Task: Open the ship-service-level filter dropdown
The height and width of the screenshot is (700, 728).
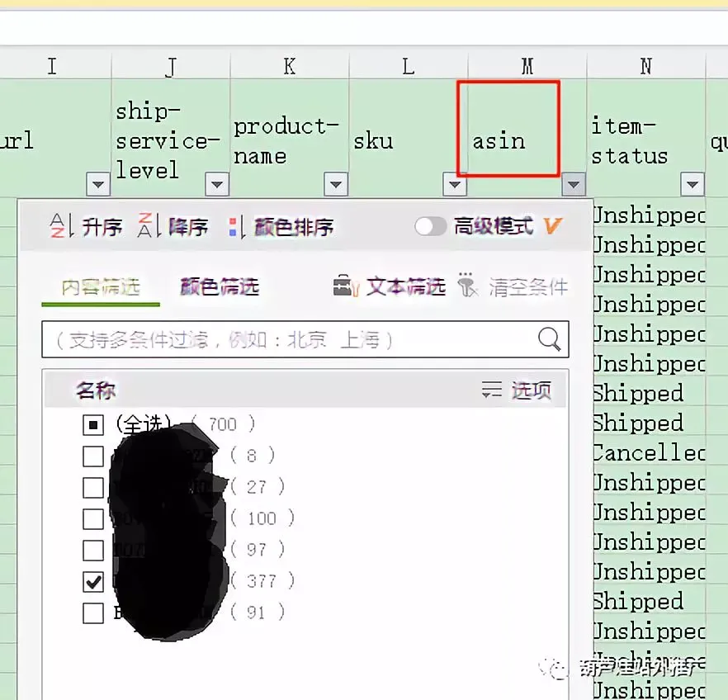Action: (x=217, y=184)
